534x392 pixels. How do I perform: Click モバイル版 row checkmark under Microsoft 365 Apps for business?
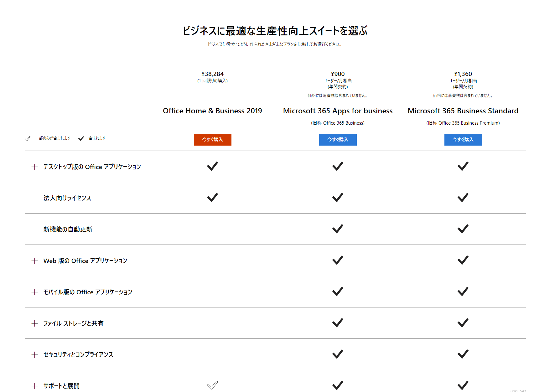tap(338, 291)
